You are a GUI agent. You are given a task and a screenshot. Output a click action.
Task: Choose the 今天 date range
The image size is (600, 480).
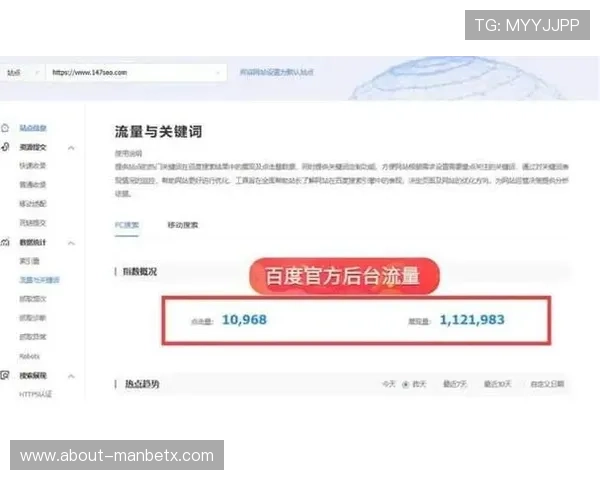click(389, 384)
